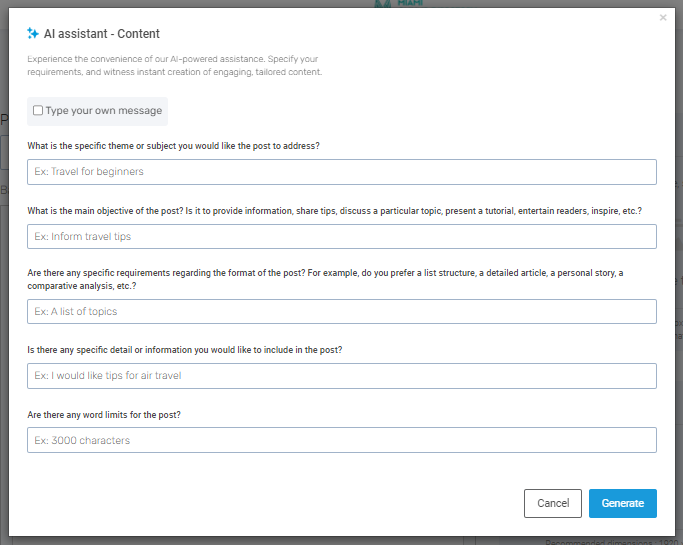The height and width of the screenshot is (545, 683).
Task: Enable the 'Type your own message' checkbox
Action: coord(38,111)
